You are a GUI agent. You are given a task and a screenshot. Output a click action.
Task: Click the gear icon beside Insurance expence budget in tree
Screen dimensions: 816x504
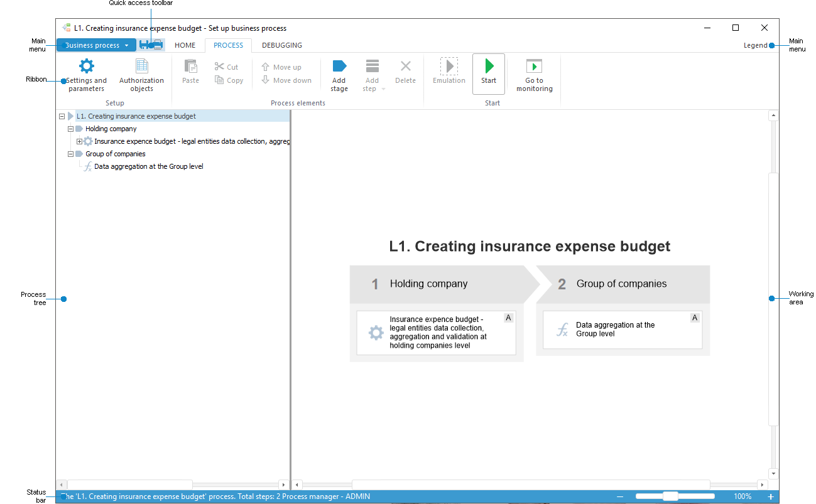click(x=88, y=141)
